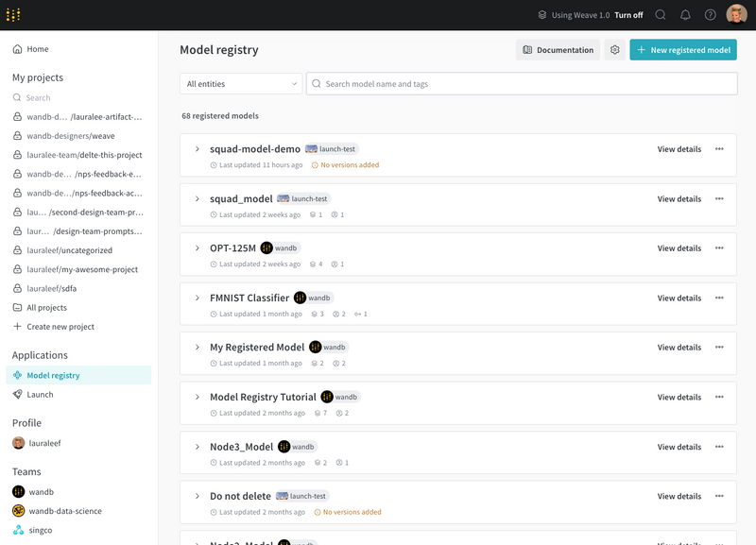Expand the OPT-125M row
756x545 pixels.
[198, 248]
